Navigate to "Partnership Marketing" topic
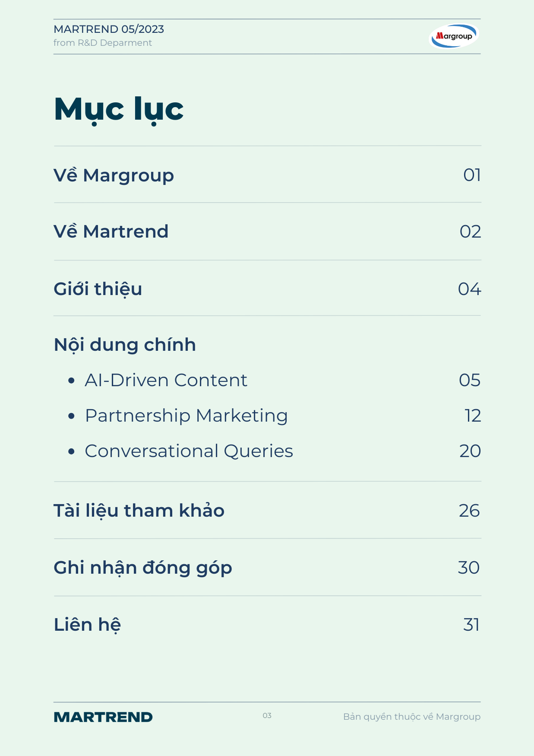Screen dimensions: 534x756 (186, 416)
